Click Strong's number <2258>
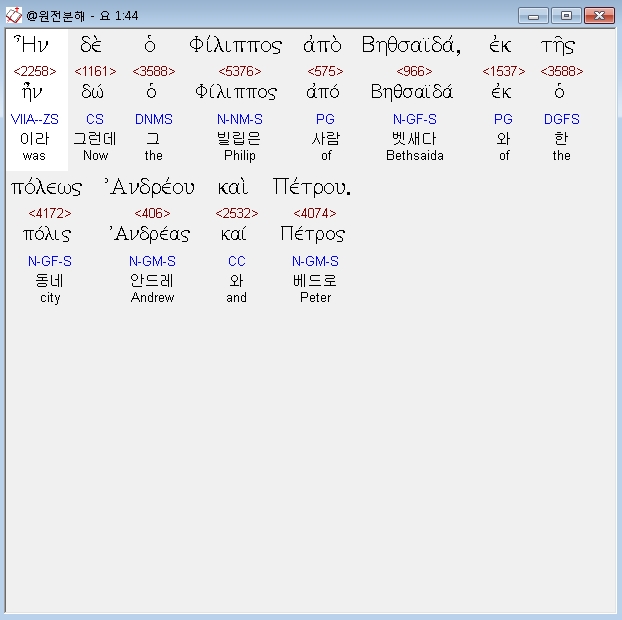The image size is (622, 620). click(x=35, y=71)
